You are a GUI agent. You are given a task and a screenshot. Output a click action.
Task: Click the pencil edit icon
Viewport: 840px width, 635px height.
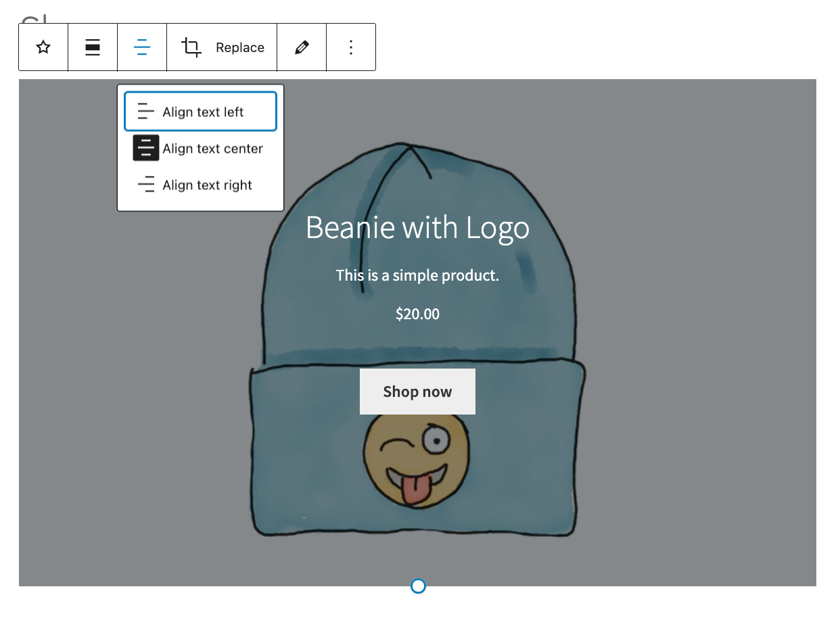tap(302, 47)
